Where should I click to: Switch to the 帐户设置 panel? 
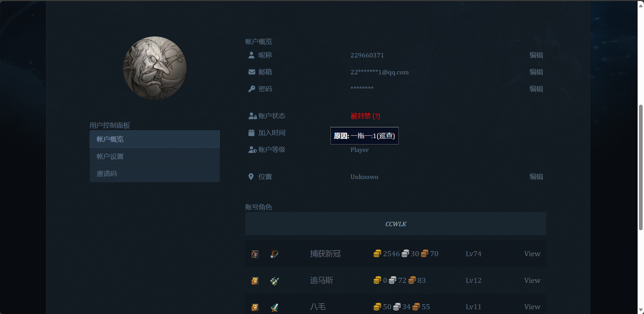110,156
